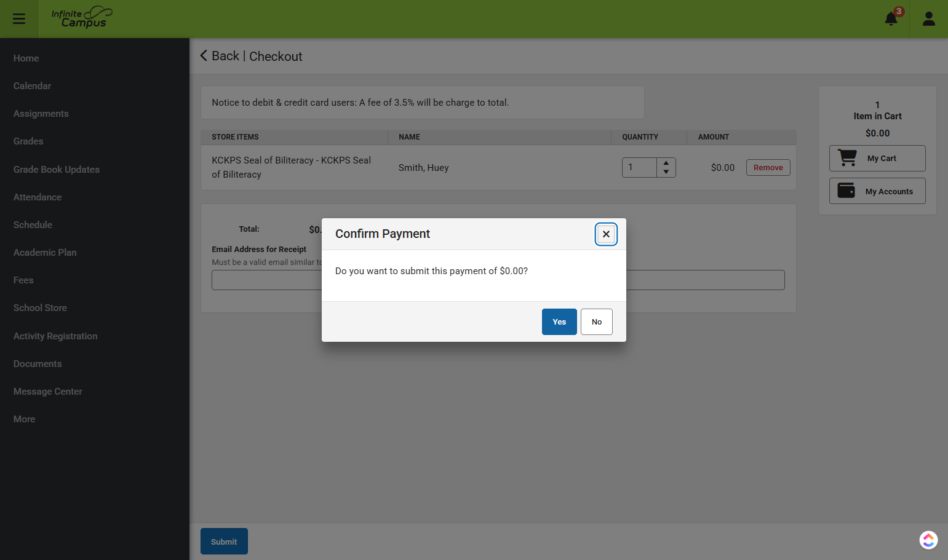Click the student name Smith, Huey
Screen dimensions: 948x560
[x=423, y=168]
